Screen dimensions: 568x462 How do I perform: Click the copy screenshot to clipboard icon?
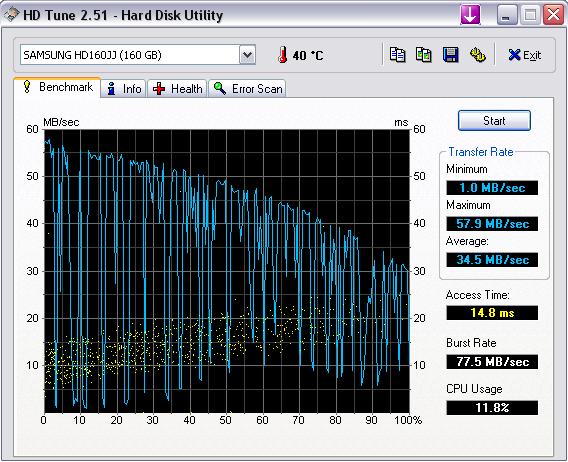[x=423, y=55]
